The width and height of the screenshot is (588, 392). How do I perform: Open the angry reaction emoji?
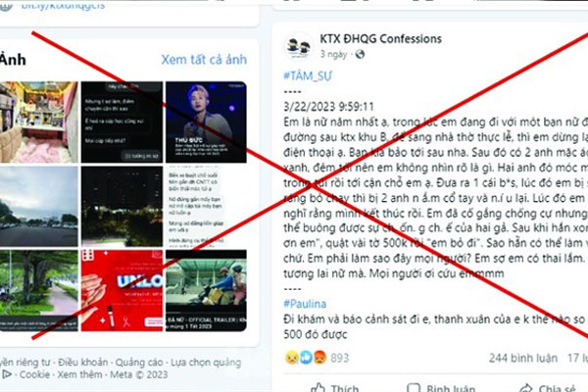point(319,358)
